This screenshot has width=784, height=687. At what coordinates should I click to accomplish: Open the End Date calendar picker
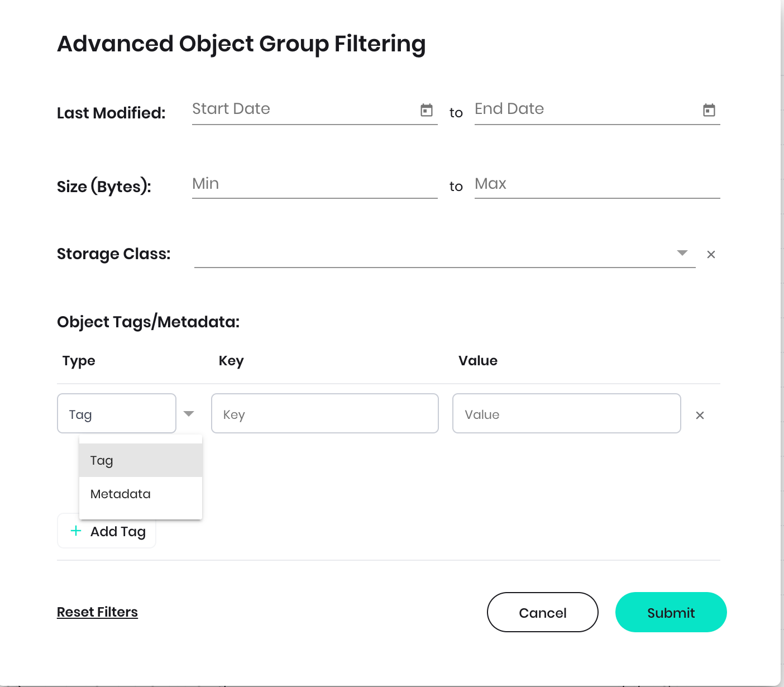coord(709,110)
